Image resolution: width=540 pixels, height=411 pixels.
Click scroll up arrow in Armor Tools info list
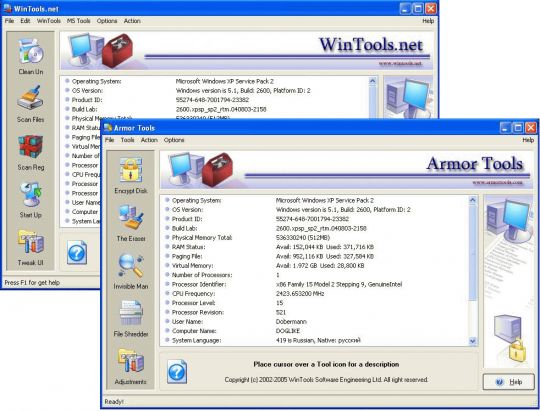pyautogui.click(x=472, y=200)
